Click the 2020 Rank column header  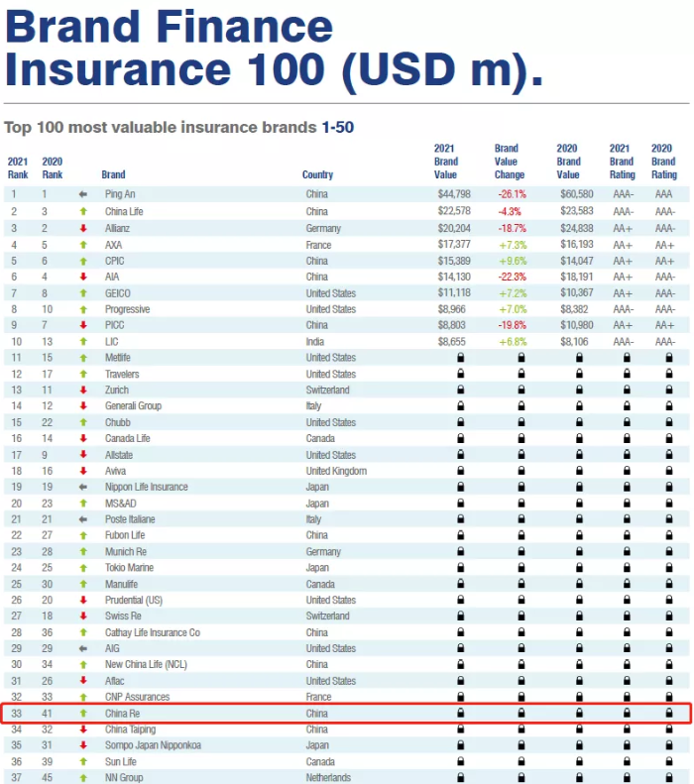(52, 168)
